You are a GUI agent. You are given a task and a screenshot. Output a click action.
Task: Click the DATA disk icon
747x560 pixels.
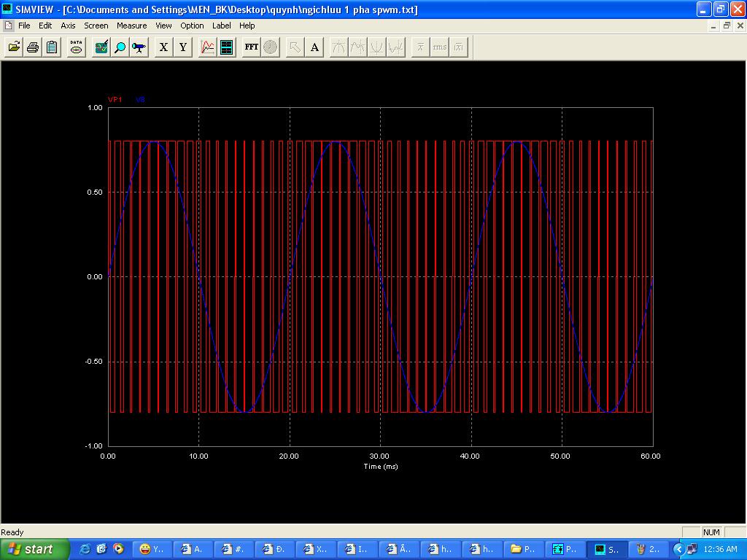[76, 47]
